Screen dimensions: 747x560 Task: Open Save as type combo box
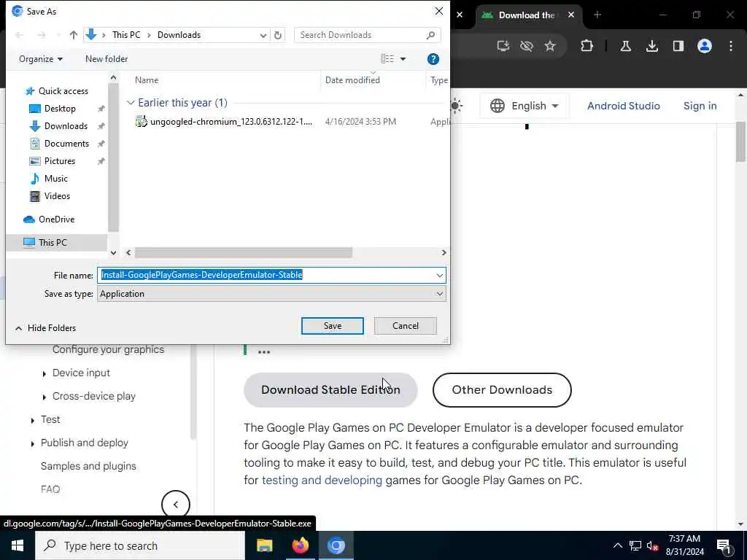pyautogui.click(x=271, y=294)
